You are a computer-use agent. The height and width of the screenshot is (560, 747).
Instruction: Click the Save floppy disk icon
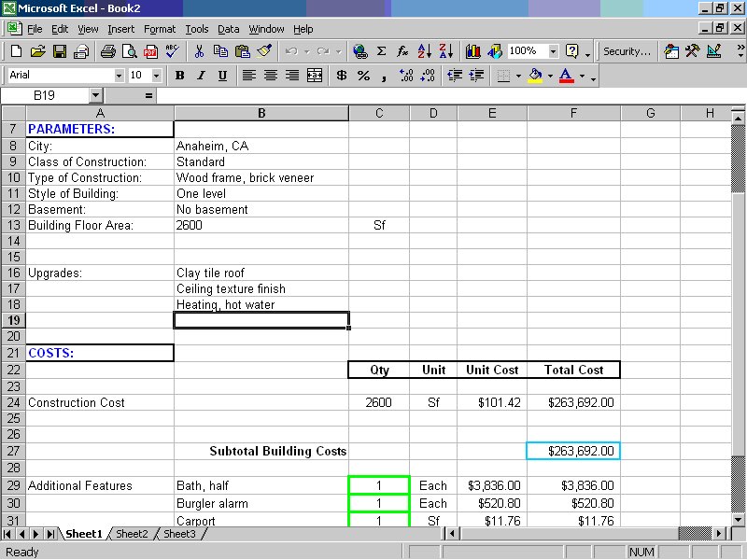coord(60,51)
